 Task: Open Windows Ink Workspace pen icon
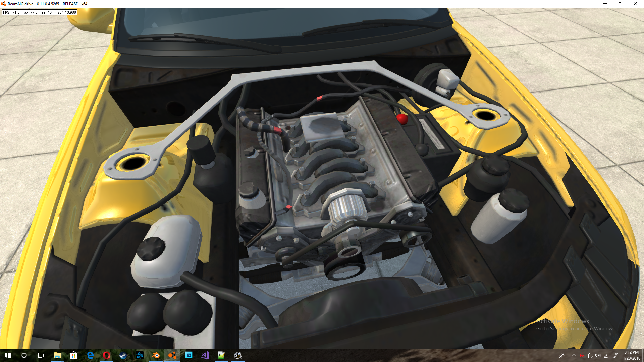(x=615, y=355)
